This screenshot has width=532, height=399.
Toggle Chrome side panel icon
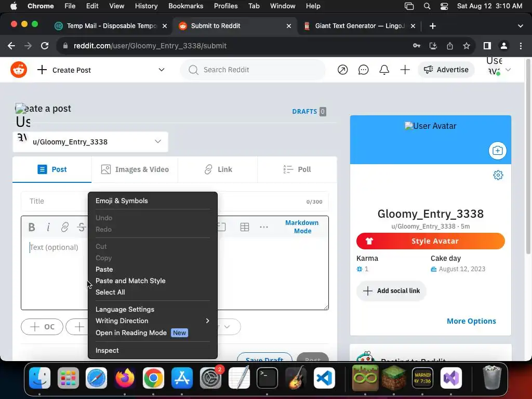[487, 46]
